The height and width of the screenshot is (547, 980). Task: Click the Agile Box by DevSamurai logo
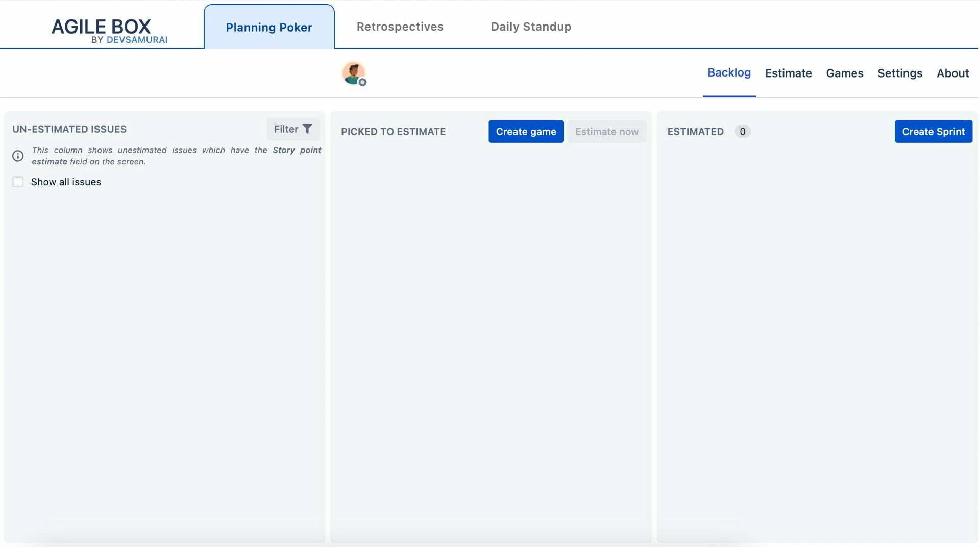pos(109,31)
